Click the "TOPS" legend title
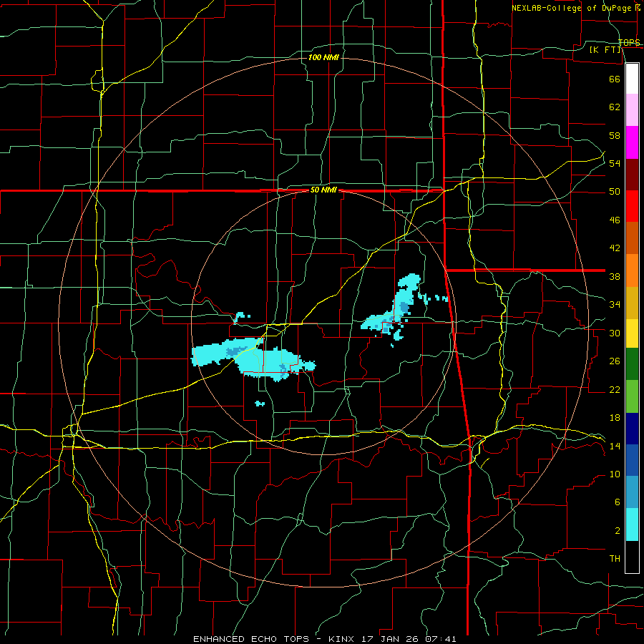Viewport: 644px width, 644px height. (629, 43)
